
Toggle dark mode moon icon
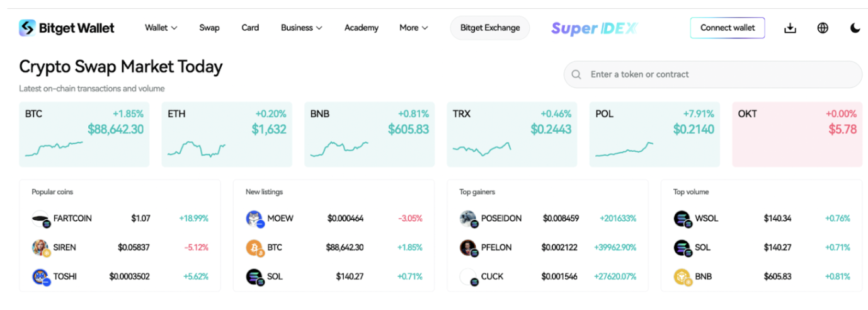(x=855, y=28)
